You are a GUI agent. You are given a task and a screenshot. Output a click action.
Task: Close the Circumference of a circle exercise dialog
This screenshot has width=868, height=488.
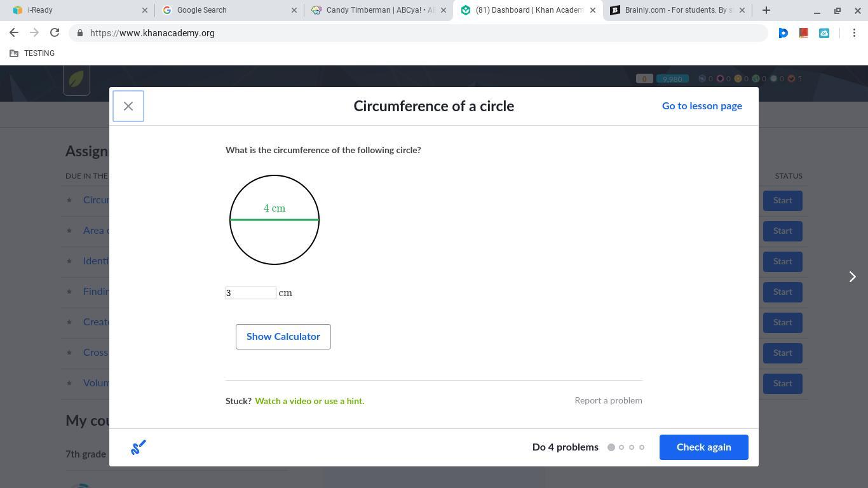pos(128,106)
